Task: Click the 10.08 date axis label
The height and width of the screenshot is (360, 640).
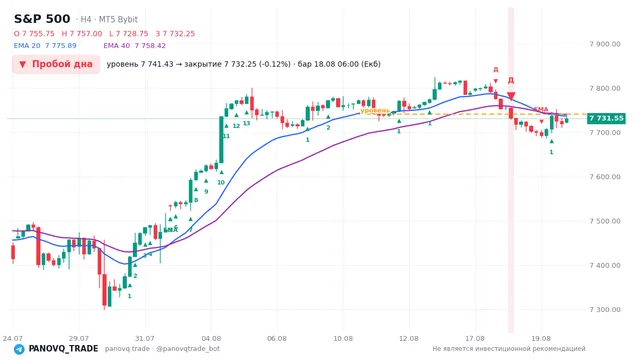Action: [x=343, y=338]
